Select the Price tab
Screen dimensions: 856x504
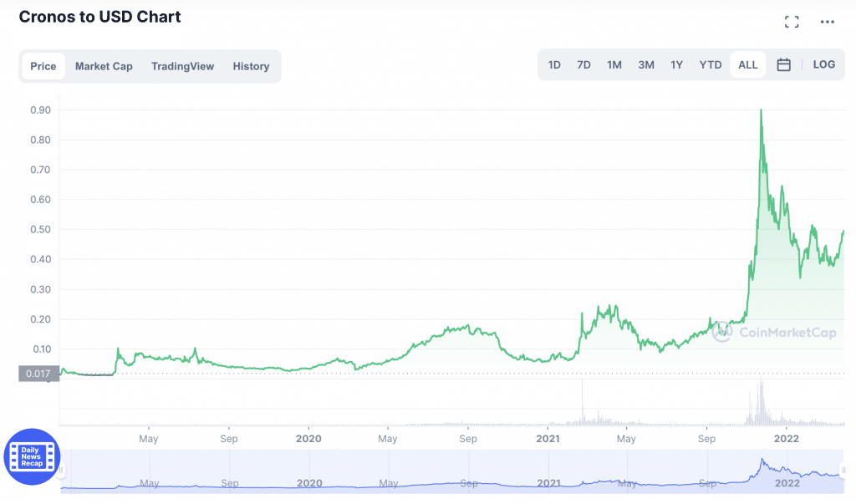(x=43, y=66)
